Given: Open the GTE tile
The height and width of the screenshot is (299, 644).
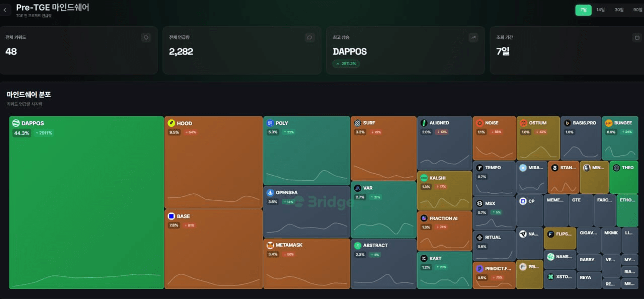Looking at the screenshot, I should 581,210.
